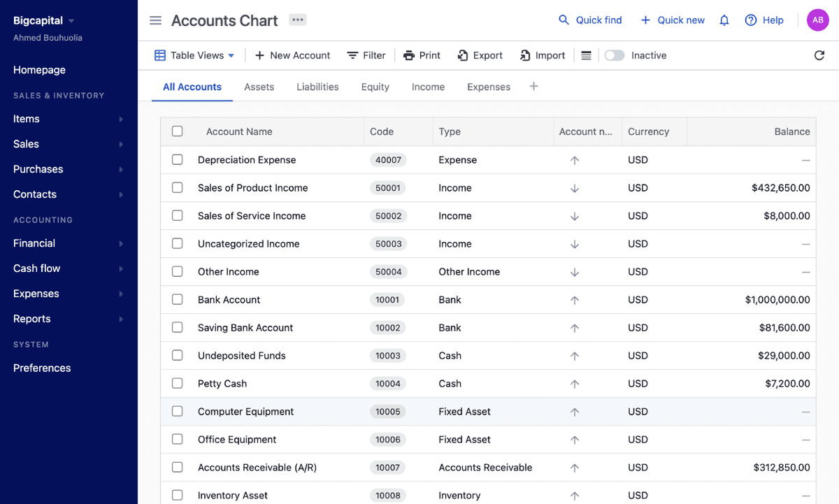
Task: Toggle the Inactive accounts switch
Action: tap(615, 55)
